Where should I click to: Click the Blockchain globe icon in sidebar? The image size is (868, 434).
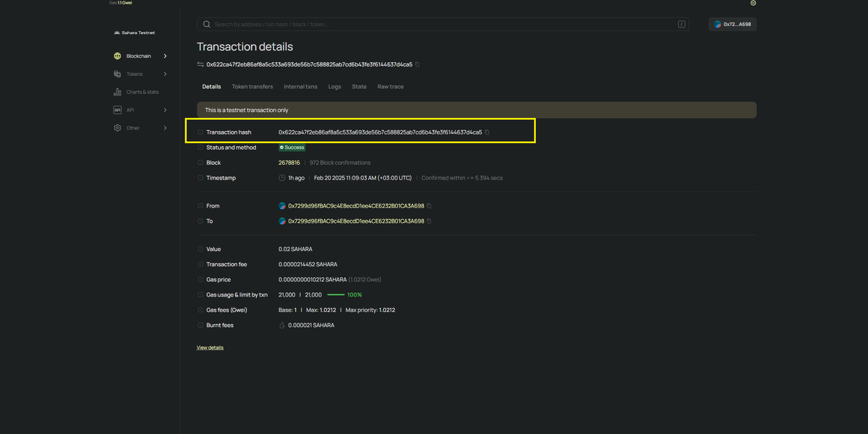[118, 56]
